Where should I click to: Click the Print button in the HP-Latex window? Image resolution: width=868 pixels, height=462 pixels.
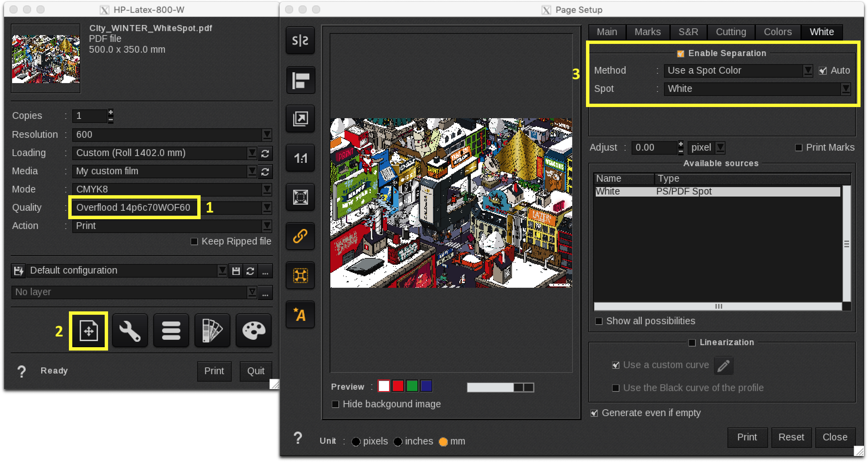(x=214, y=371)
